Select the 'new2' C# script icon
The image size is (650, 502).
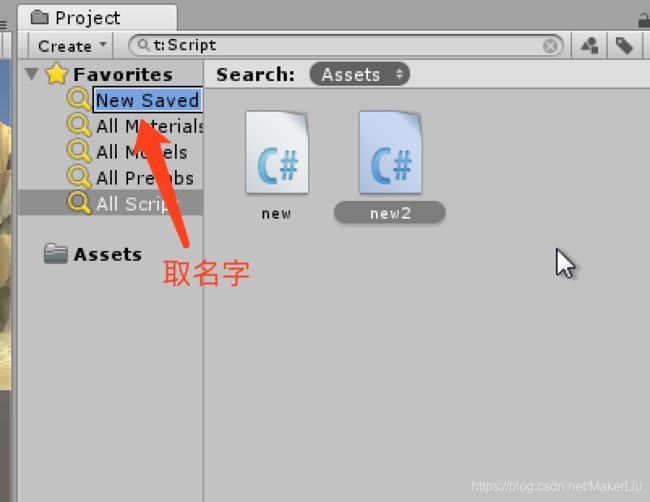point(390,153)
